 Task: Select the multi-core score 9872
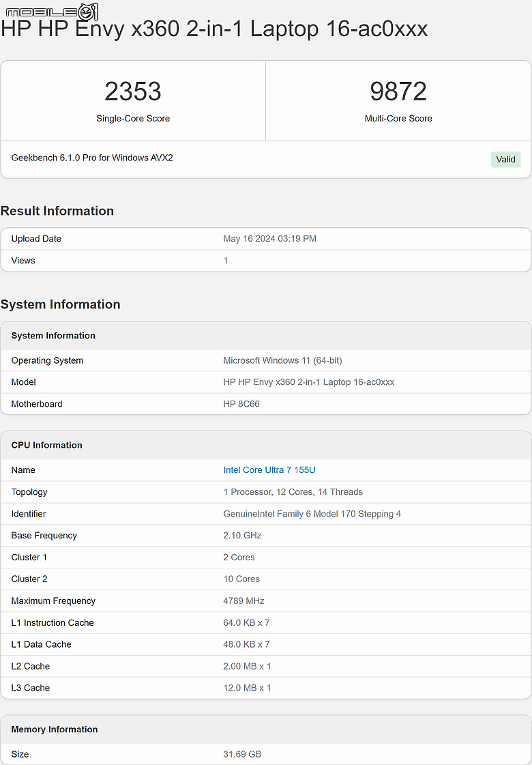click(398, 91)
